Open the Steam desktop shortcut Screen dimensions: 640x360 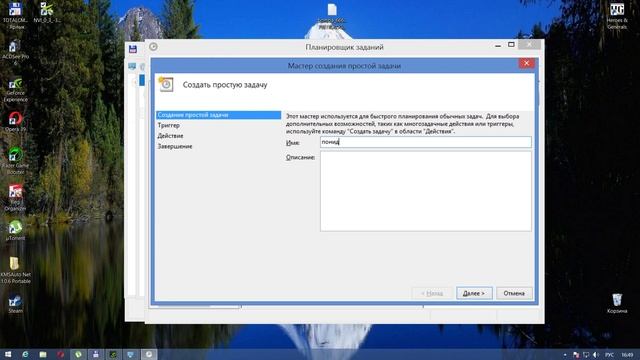point(15,304)
